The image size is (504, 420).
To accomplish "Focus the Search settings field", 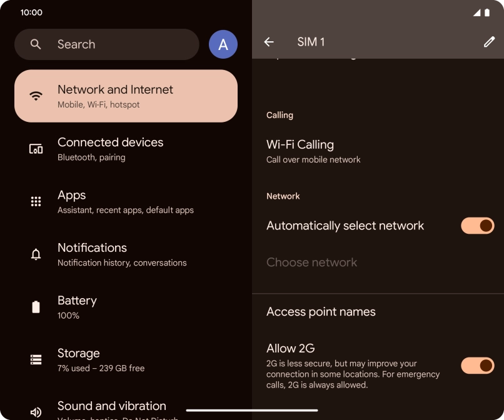I will 107,44.
